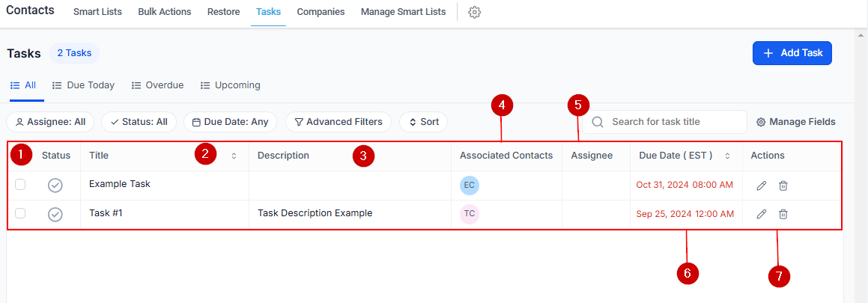Mark Example Task complete via status circle
The height and width of the screenshot is (303, 868).
(55, 186)
